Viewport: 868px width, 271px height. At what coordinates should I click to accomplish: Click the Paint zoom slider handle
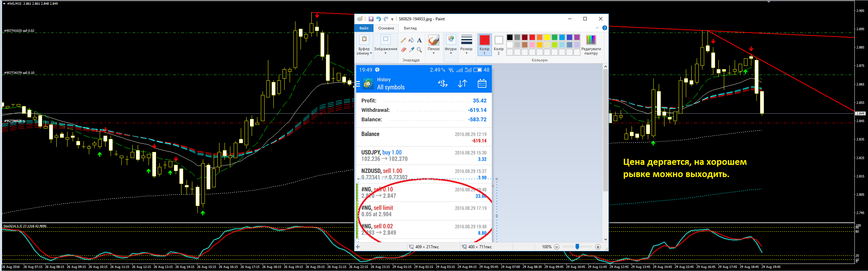click(x=577, y=247)
